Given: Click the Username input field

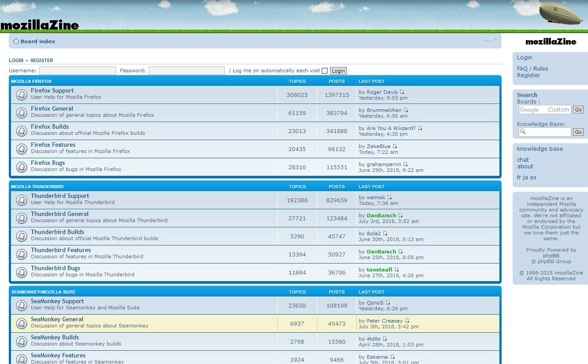Looking at the screenshot, I should 78,71.
